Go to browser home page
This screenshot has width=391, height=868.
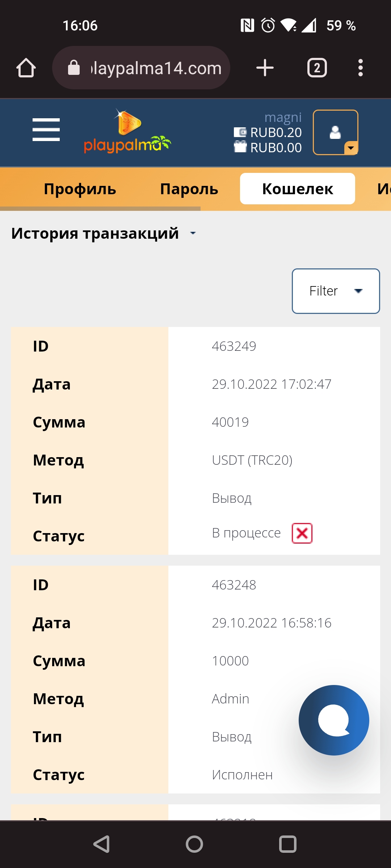(26, 68)
